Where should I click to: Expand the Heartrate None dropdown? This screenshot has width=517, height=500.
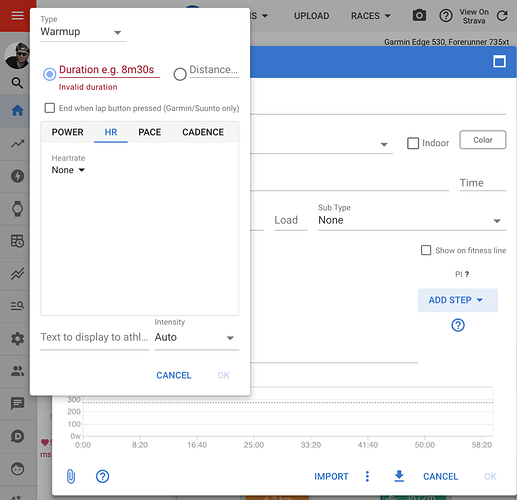68,170
